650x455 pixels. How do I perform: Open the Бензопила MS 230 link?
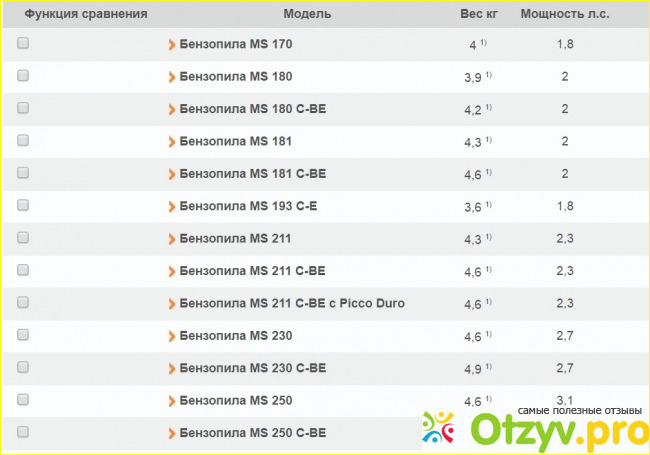235,336
